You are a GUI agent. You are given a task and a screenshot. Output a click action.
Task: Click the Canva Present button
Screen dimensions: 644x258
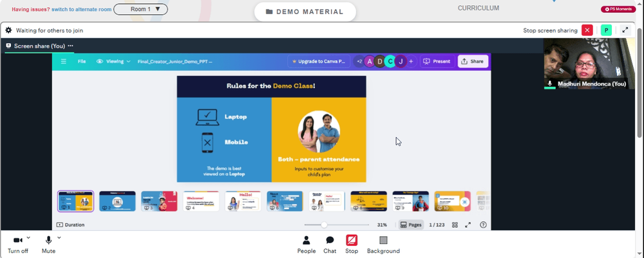coord(437,62)
